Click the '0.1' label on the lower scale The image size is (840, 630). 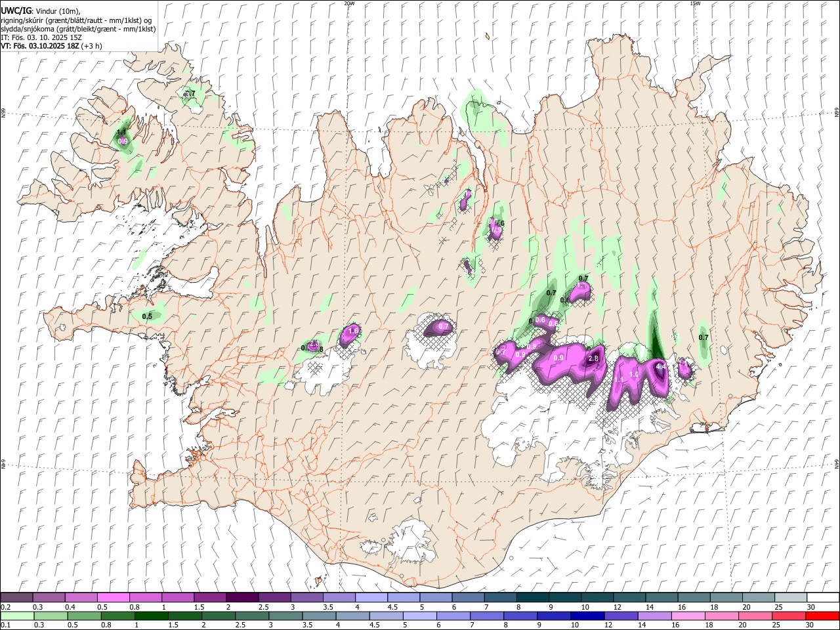pyautogui.click(x=5, y=626)
